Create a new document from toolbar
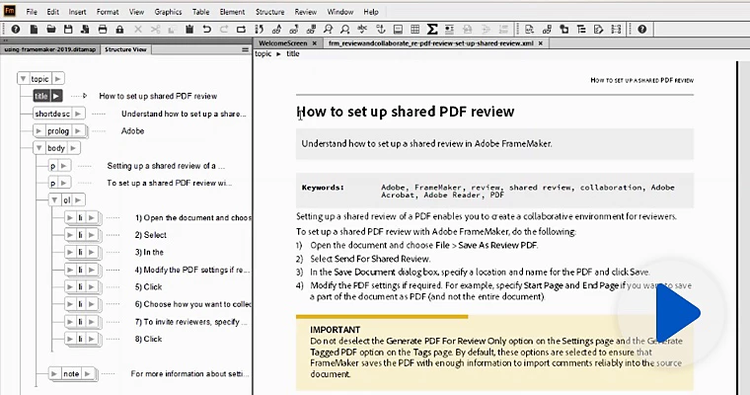This screenshot has width=750, height=395. point(33,30)
